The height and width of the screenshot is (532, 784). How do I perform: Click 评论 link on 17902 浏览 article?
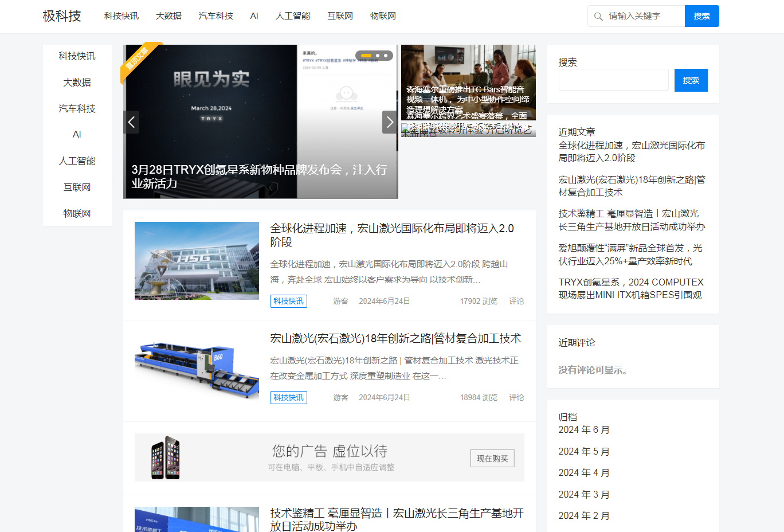click(516, 301)
